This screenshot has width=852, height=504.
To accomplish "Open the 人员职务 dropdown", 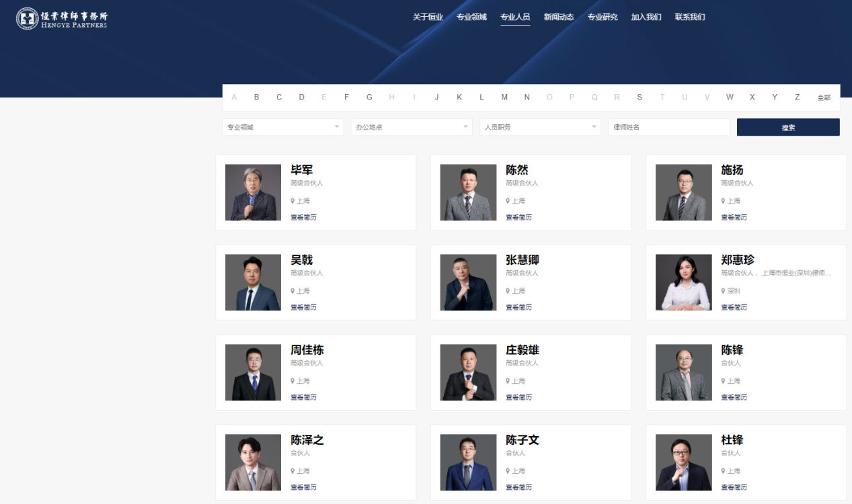I will pos(540,126).
